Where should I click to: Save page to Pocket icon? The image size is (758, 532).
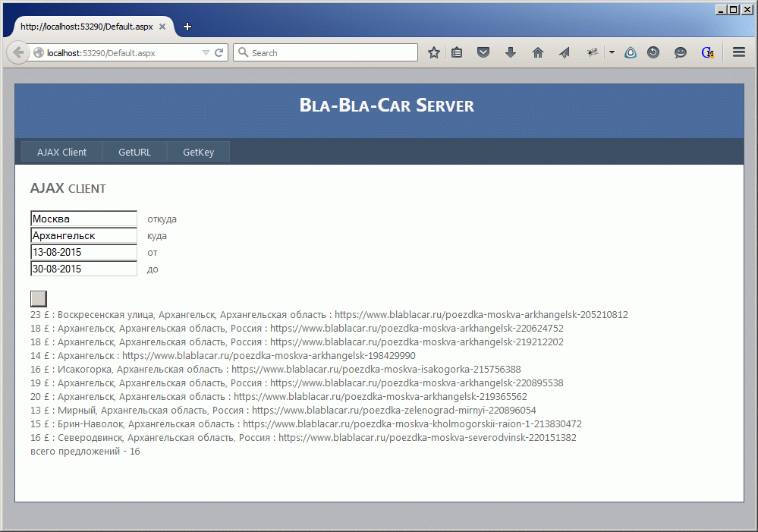[x=483, y=52]
